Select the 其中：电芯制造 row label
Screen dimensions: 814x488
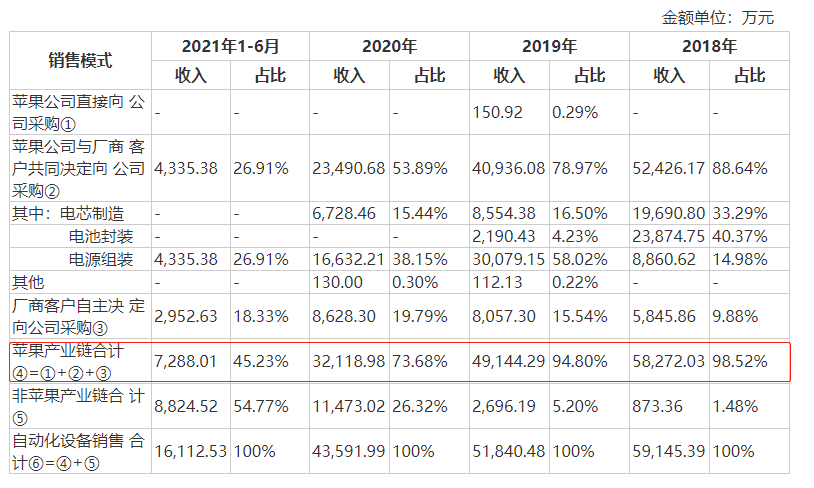68,213
